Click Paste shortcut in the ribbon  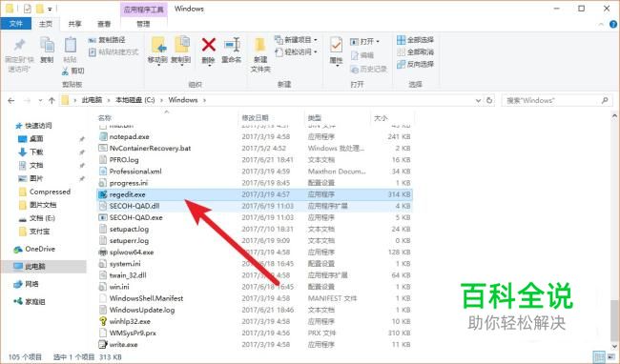coord(114,51)
